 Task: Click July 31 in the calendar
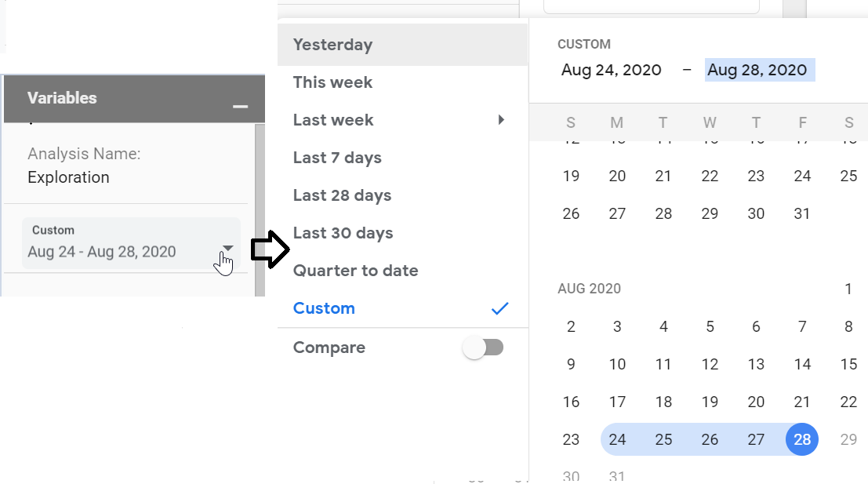click(x=802, y=213)
